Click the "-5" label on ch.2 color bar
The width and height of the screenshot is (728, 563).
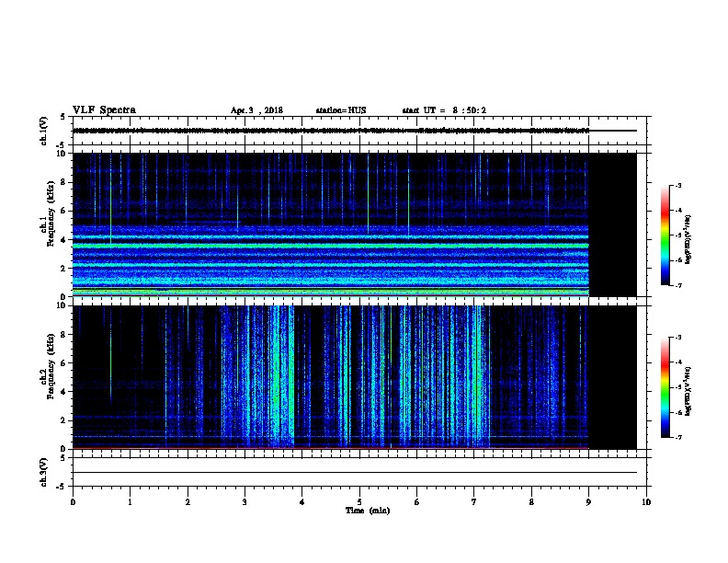[x=678, y=387]
